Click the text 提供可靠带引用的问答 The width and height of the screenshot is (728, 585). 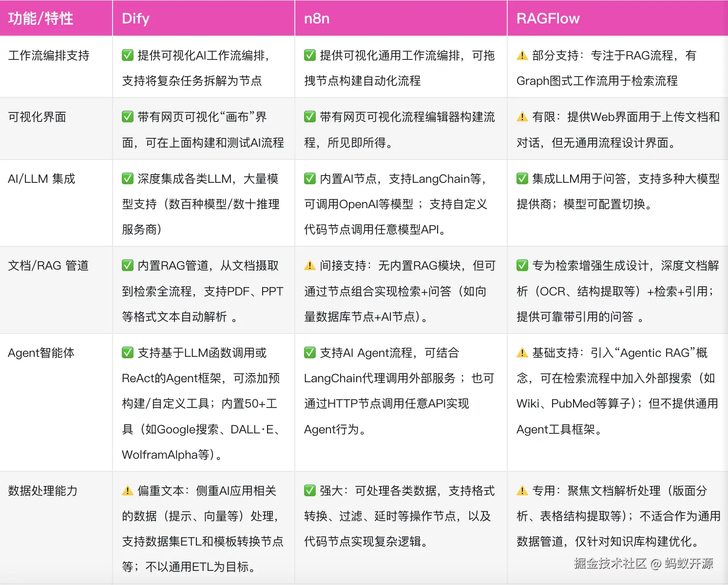[575, 317]
